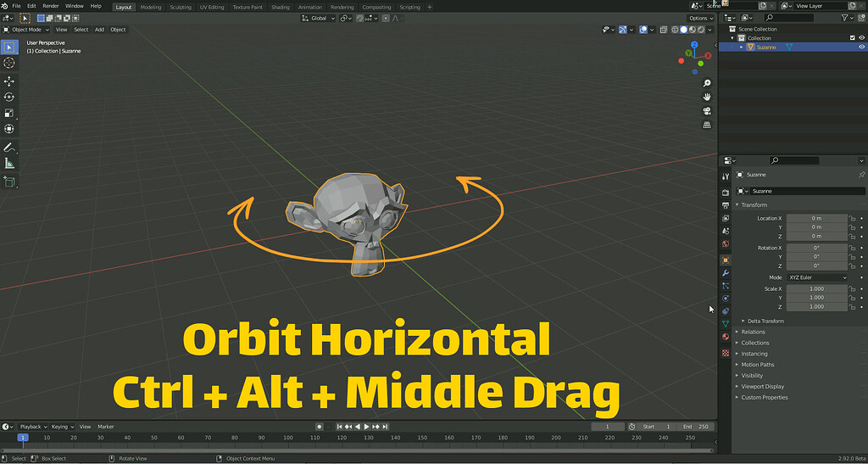Viewport: 868px width, 464px height.
Task: Play the animation forward
Action: [366, 427]
